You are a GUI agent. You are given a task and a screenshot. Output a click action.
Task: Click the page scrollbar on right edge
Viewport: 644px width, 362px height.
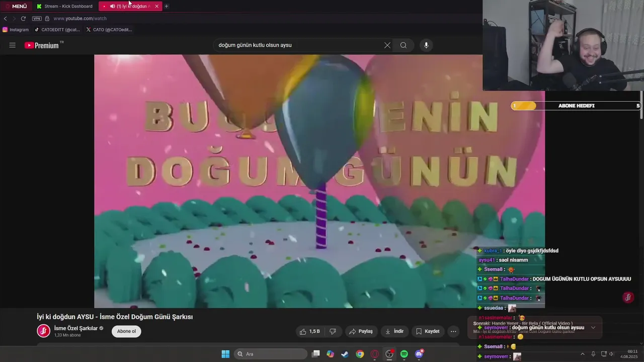click(x=641, y=105)
